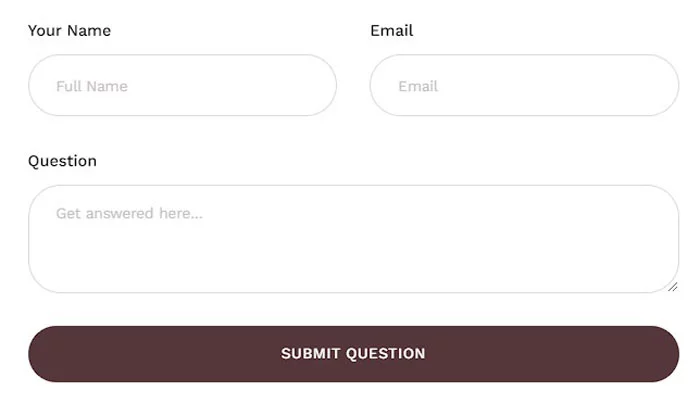Click inside the Question text area
This screenshot has height=416, width=700.
tap(353, 240)
